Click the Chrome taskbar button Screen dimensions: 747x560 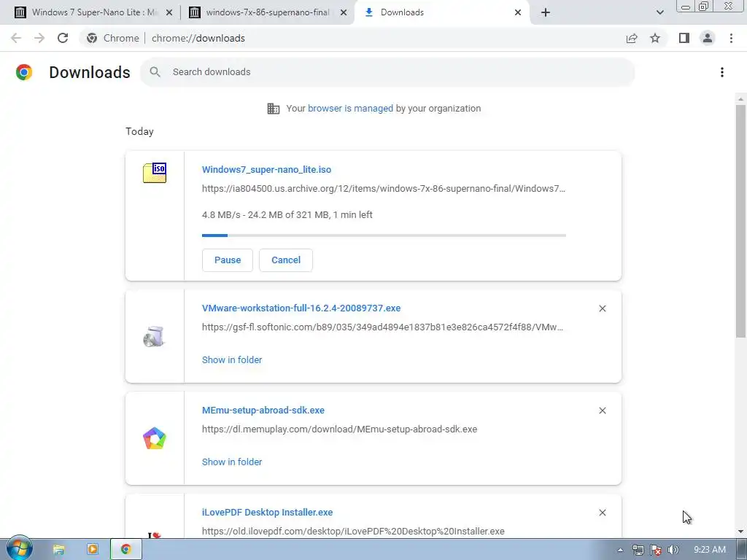click(x=126, y=550)
